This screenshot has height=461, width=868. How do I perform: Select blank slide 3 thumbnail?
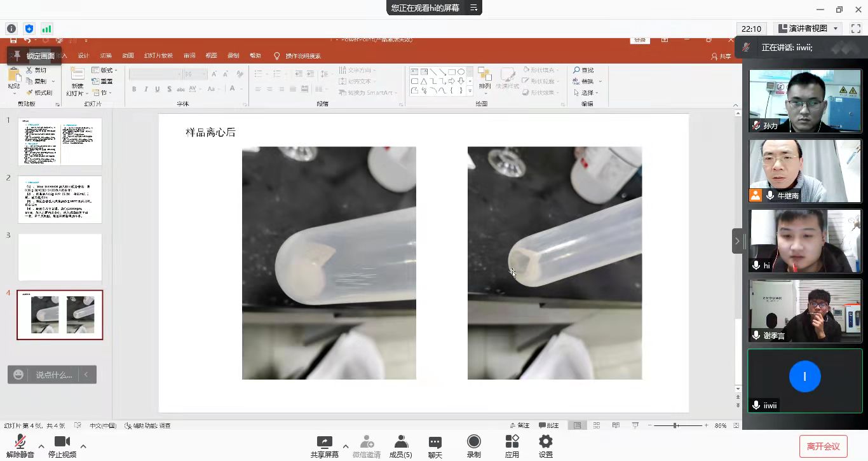[60, 257]
